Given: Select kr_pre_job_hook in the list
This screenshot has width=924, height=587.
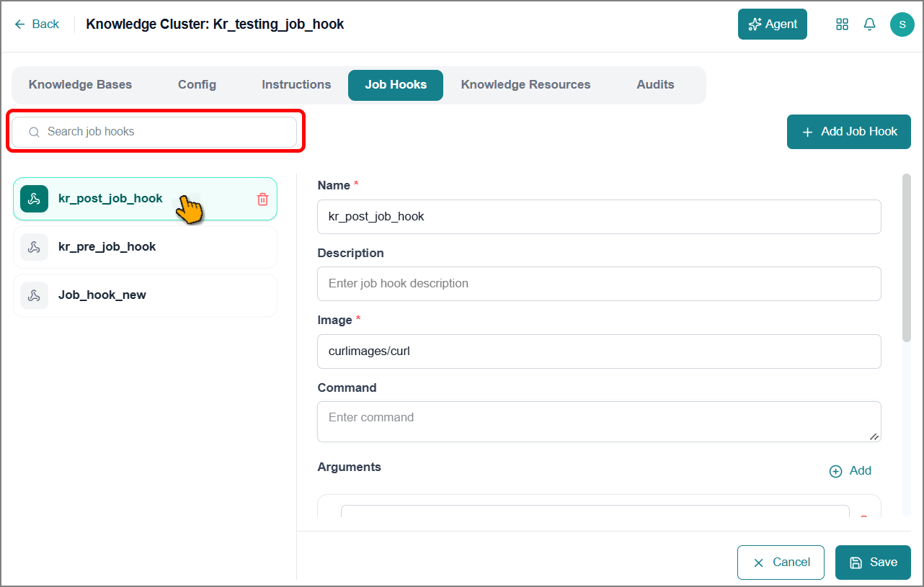Looking at the screenshot, I should click(145, 247).
